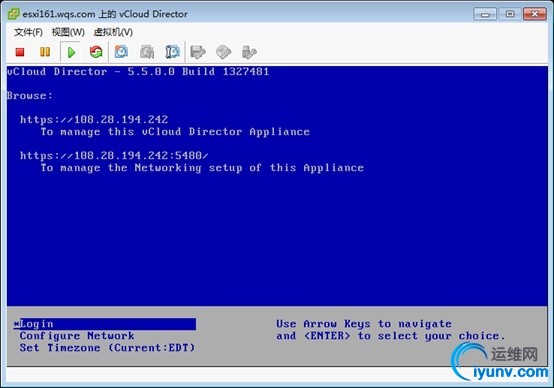This screenshot has height=388, width=554.
Task: Click the https://108.28.194.242 management URL
Action: pos(94,119)
